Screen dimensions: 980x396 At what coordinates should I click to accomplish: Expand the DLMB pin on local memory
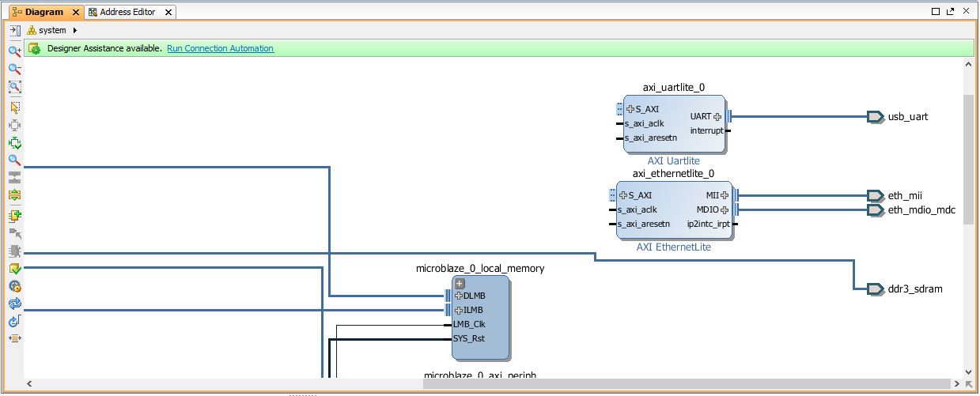point(458,296)
